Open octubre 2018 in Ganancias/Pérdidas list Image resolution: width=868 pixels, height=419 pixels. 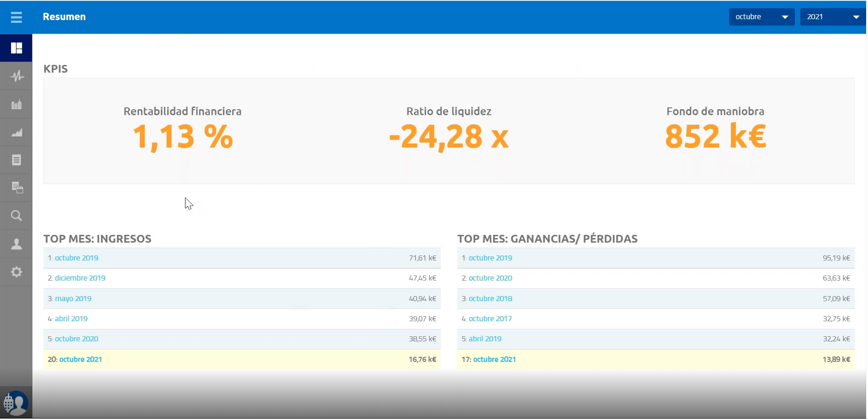click(490, 299)
